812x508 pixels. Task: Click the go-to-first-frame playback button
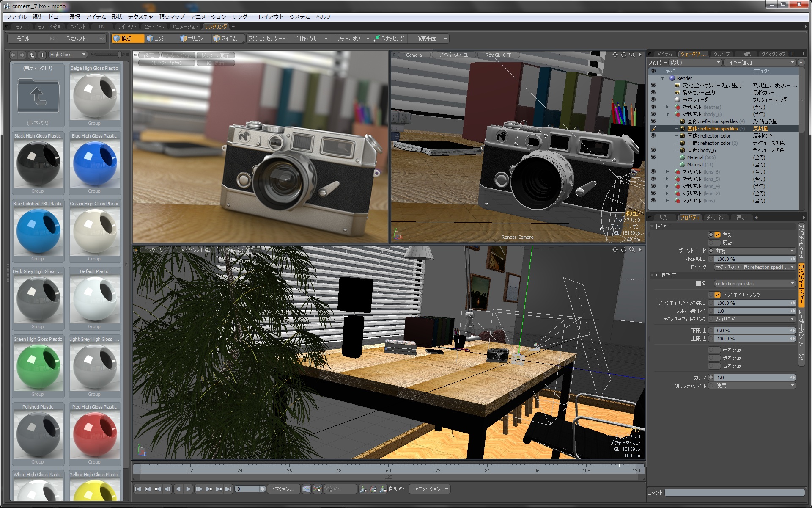click(138, 489)
